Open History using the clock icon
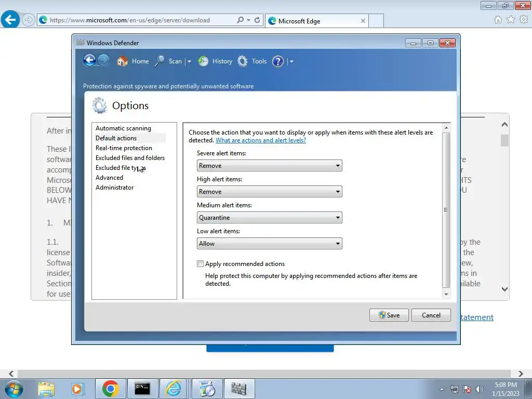 (203, 61)
